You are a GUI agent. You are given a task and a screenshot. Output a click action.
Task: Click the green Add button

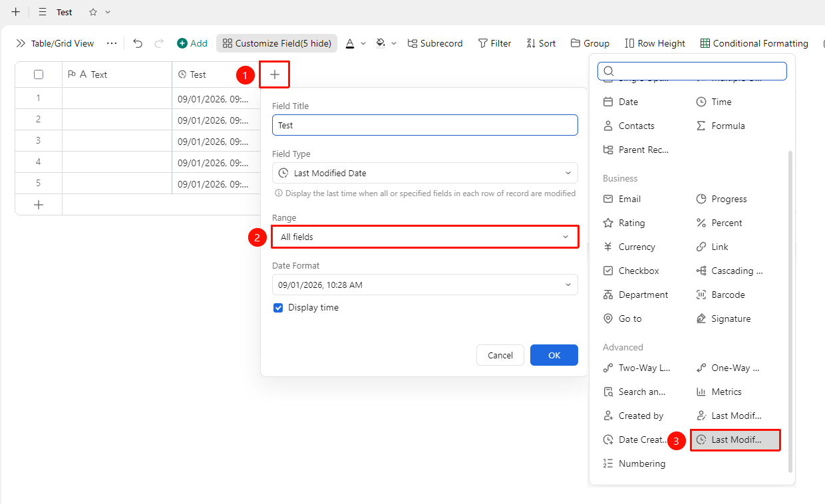click(192, 43)
